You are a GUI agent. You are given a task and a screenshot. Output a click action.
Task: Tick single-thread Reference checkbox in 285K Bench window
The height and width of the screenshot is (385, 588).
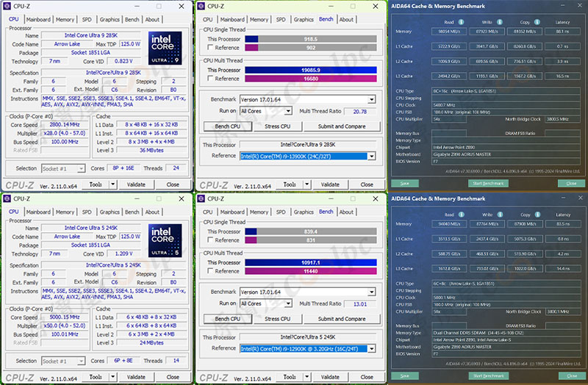tap(210, 48)
